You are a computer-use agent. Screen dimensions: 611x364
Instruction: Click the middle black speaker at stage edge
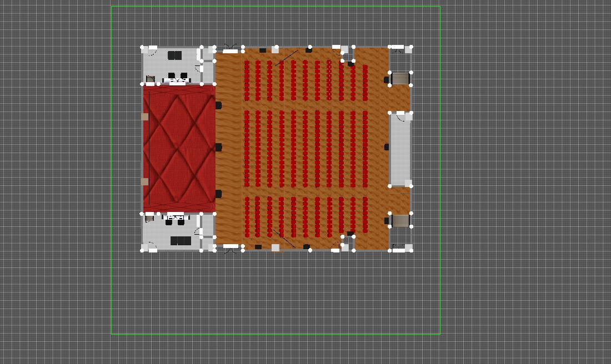tap(218, 147)
